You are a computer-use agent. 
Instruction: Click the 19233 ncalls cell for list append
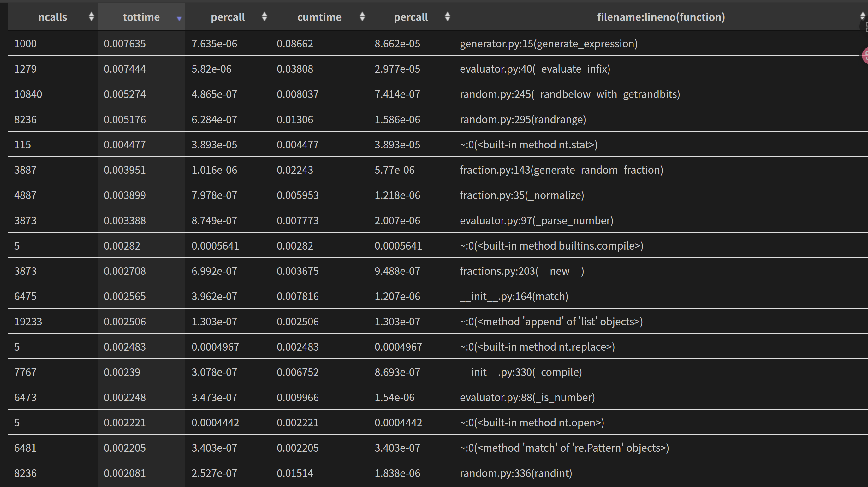28,322
